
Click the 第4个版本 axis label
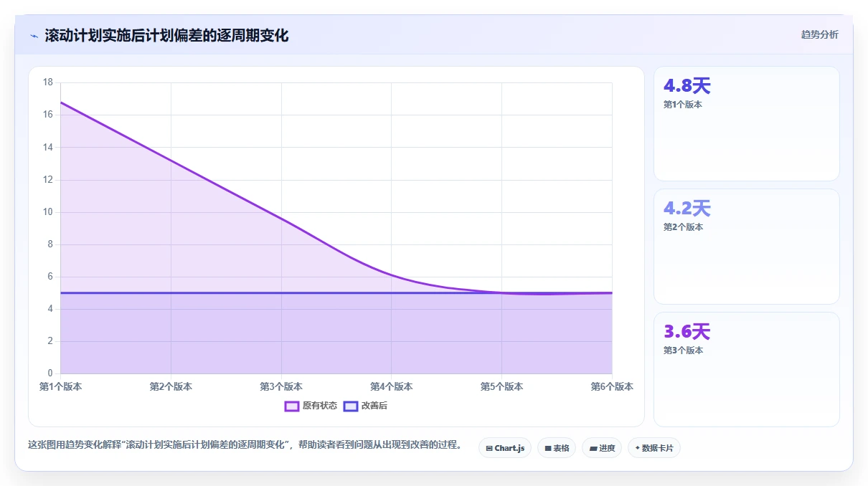[392, 386]
